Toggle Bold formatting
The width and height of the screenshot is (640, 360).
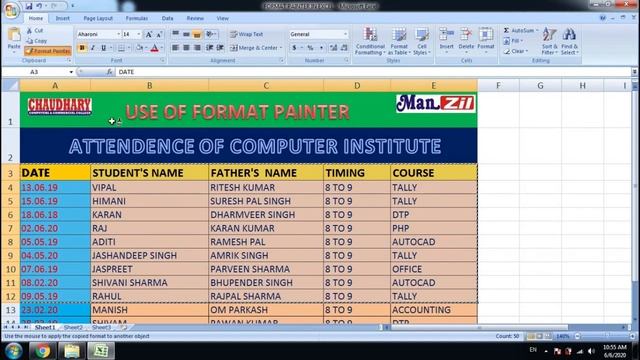coord(82,48)
